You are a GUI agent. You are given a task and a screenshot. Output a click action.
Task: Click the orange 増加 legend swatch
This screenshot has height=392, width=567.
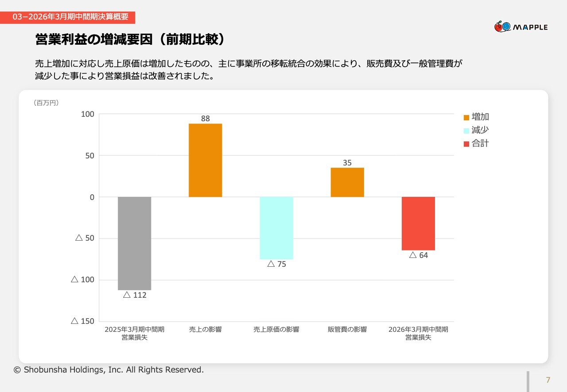point(466,118)
